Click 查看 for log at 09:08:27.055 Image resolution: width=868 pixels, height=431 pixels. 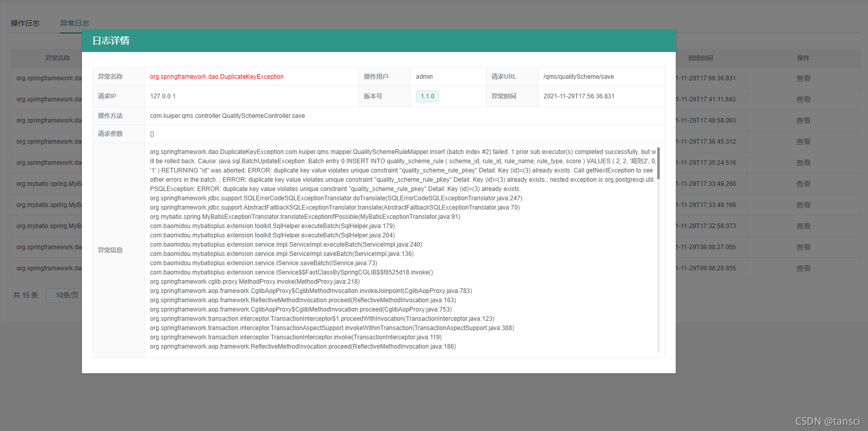tap(803, 247)
